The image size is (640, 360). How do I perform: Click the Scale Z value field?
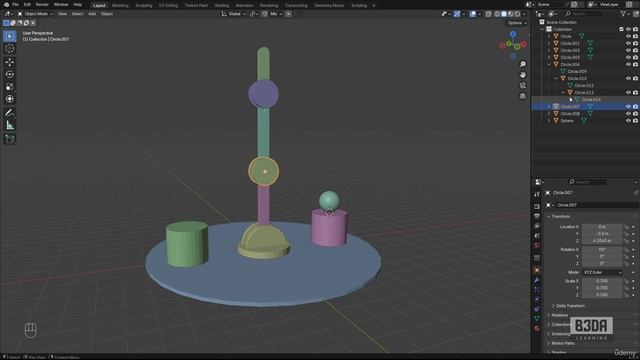[602, 295]
